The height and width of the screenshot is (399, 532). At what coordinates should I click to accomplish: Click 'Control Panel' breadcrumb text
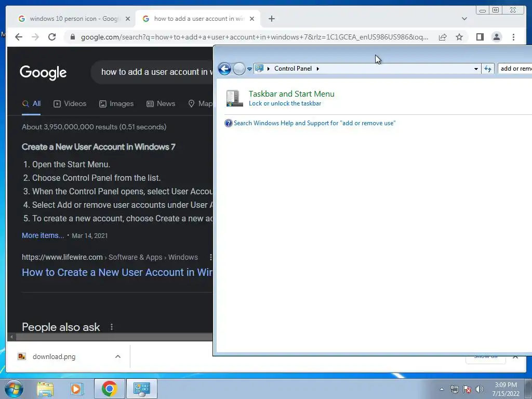coord(293,69)
